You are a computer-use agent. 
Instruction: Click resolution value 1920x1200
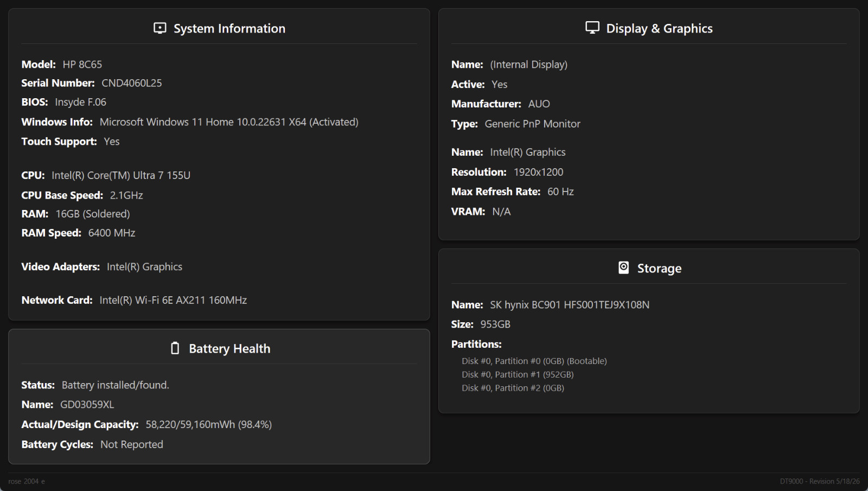pos(539,172)
